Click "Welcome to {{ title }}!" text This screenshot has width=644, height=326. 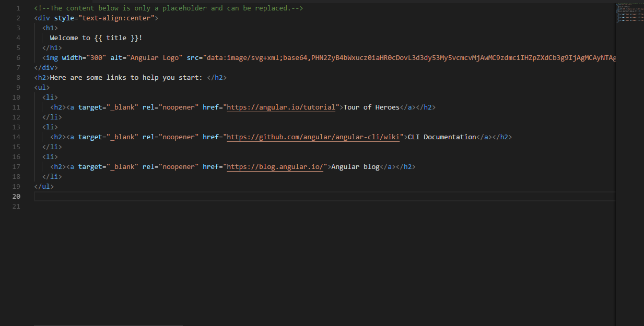point(96,38)
